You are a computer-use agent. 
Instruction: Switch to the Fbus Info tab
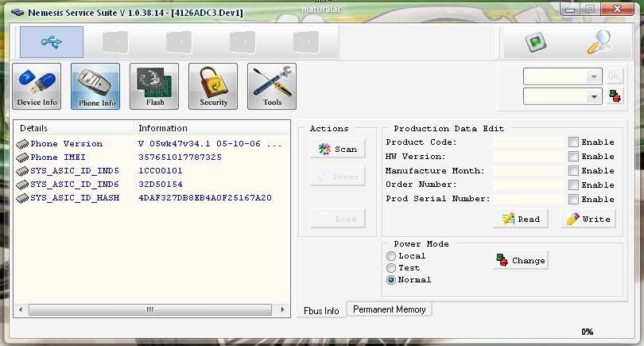(321, 311)
